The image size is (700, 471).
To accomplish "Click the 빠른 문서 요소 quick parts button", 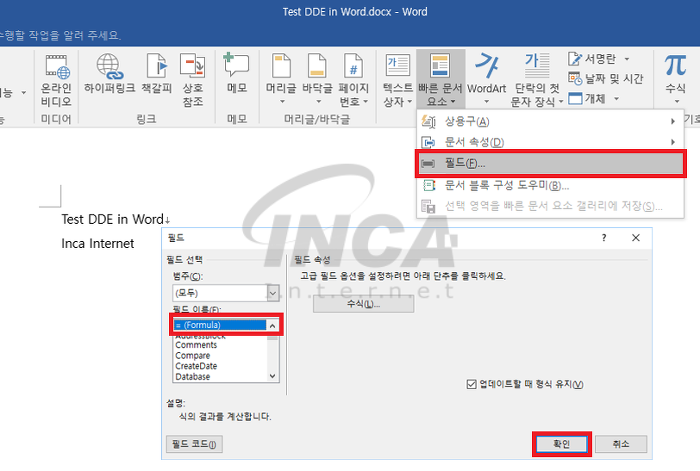I will point(440,80).
